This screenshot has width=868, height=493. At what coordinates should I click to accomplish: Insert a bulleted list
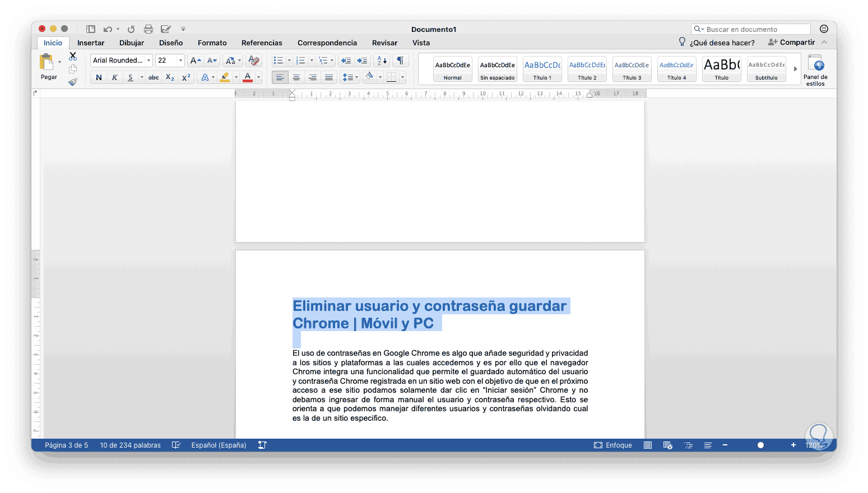pyautogui.click(x=278, y=61)
